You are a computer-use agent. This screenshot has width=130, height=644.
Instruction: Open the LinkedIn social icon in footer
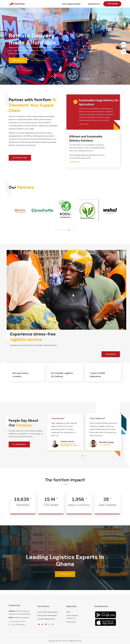(46, 624)
